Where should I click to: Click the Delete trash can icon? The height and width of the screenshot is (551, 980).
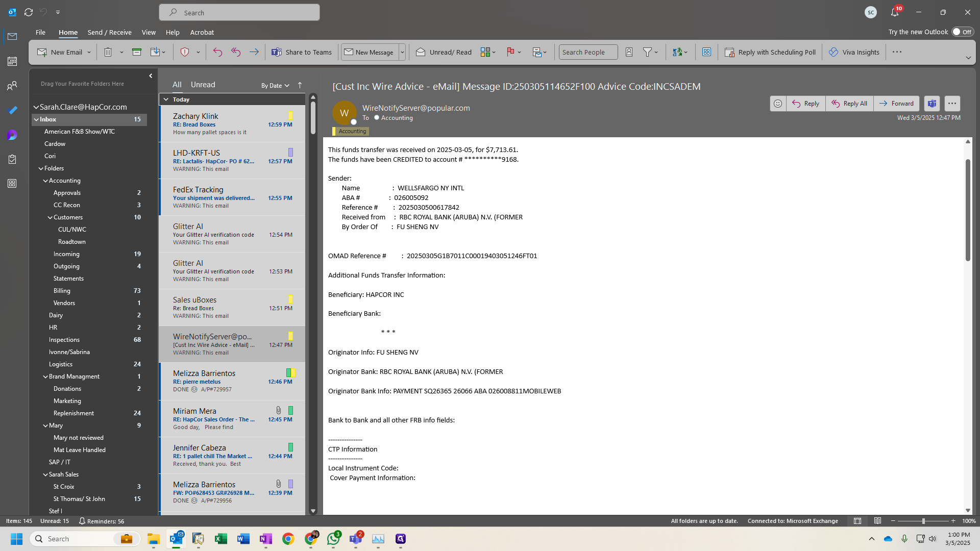coord(108,52)
